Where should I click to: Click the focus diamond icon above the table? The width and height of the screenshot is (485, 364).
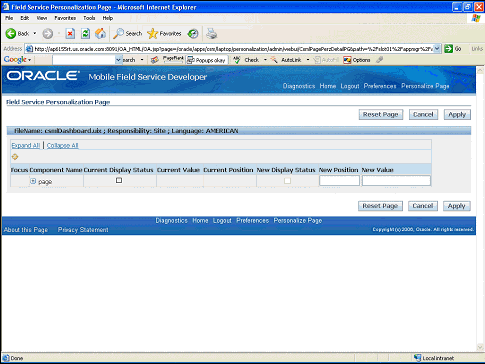[15, 157]
